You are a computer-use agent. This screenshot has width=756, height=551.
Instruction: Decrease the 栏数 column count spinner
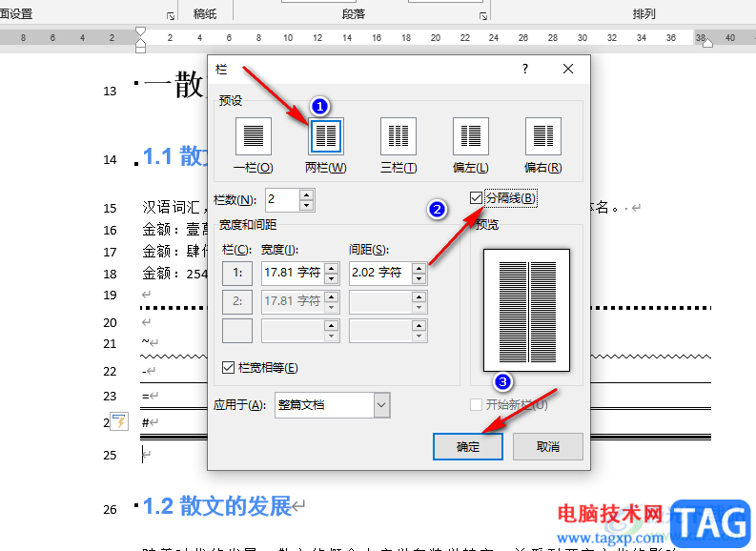pyautogui.click(x=306, y=205)
